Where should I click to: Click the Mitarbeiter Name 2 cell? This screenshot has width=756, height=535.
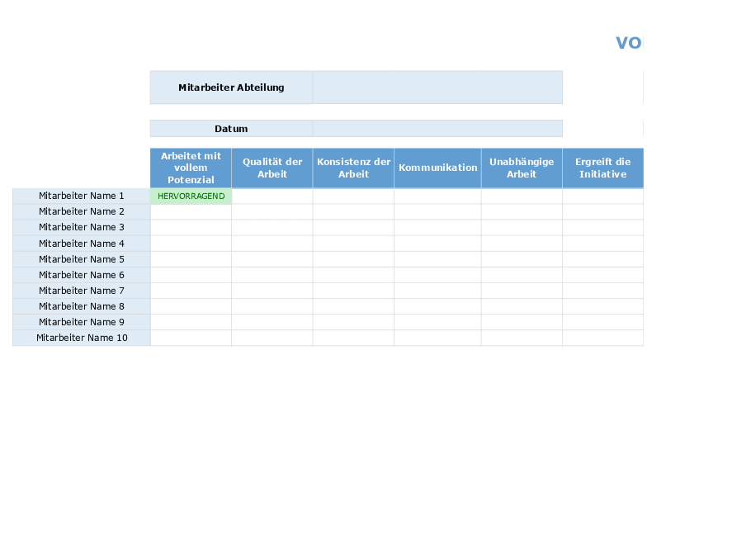(x=82, y=211)
